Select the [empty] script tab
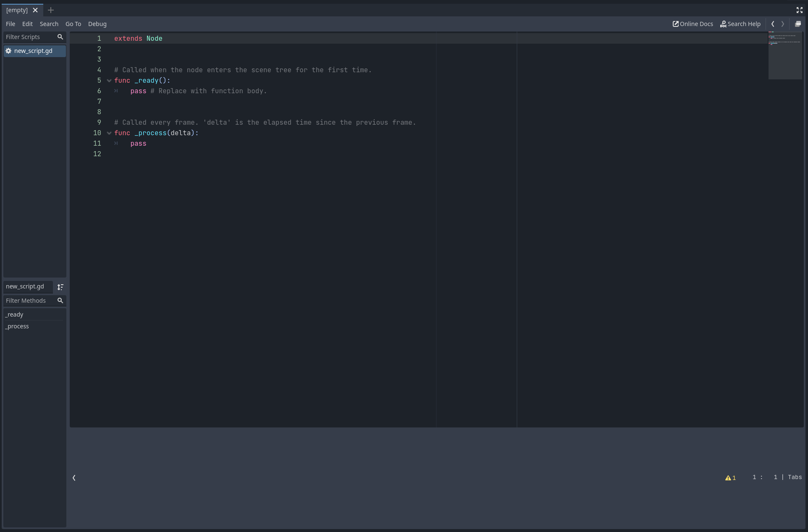 click(17, 10)
